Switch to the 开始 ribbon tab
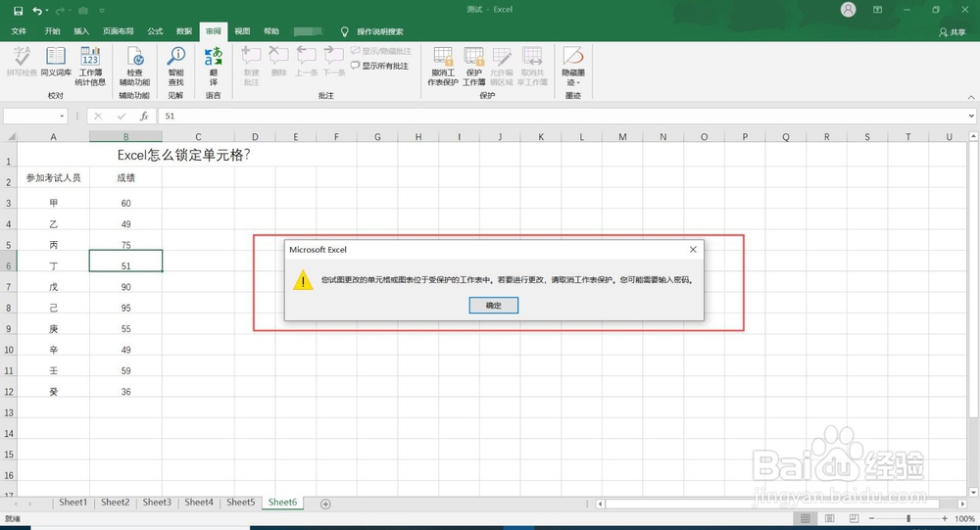 [x=53, y=31]
